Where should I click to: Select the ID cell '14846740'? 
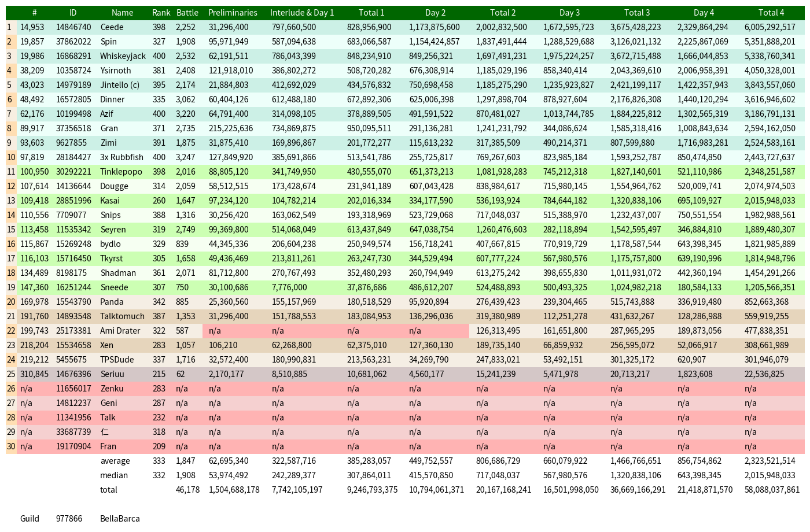(x=73, y=27)
